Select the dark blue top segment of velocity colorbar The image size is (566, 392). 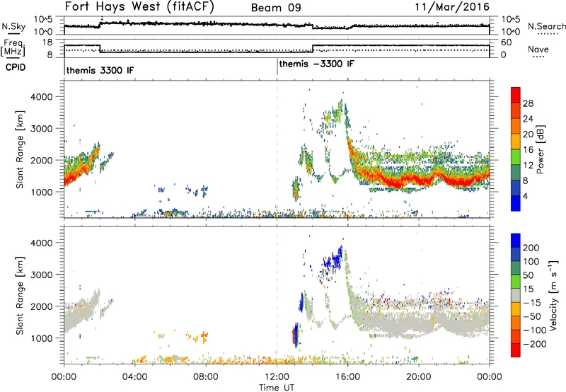tap(516, 241)
